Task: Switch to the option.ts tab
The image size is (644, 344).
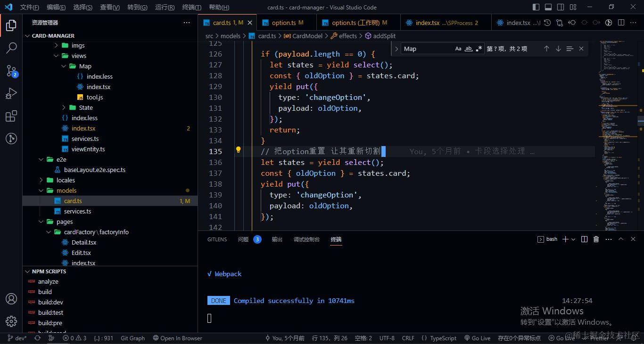Action: tap(284, 23)
